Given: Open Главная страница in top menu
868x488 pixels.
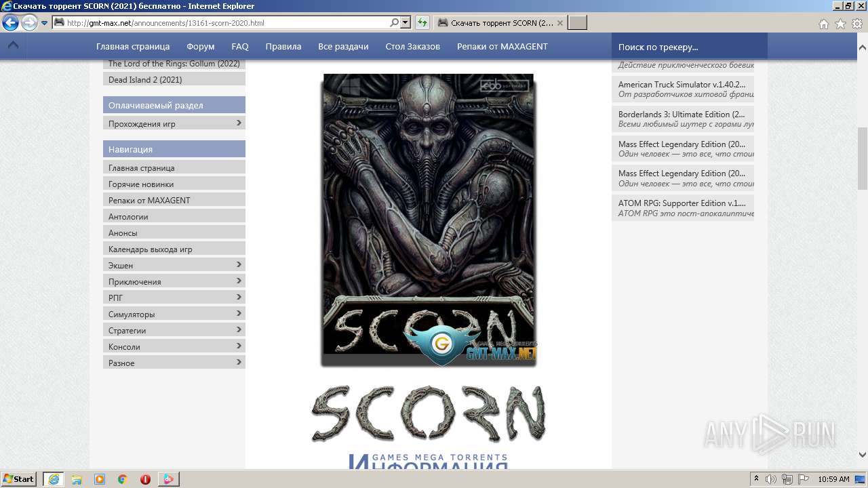Looking at the screenshot, I should tap(133, 47).
